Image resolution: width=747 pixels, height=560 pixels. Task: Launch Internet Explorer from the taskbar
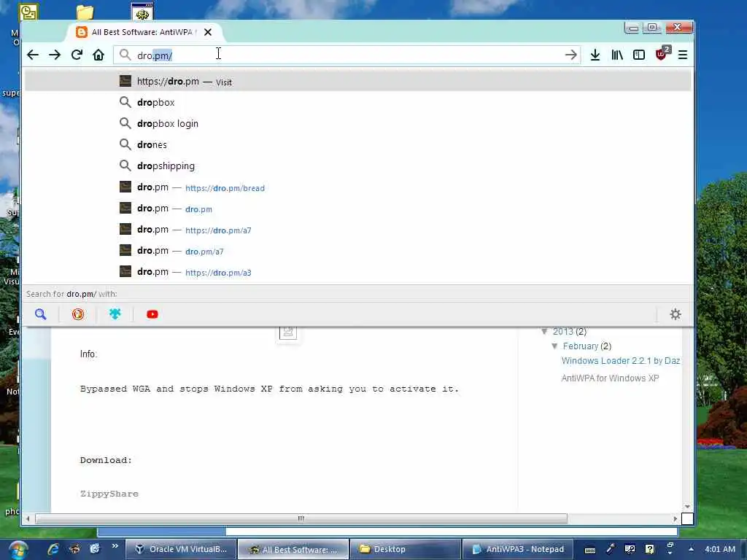click(x=53, y=549)
